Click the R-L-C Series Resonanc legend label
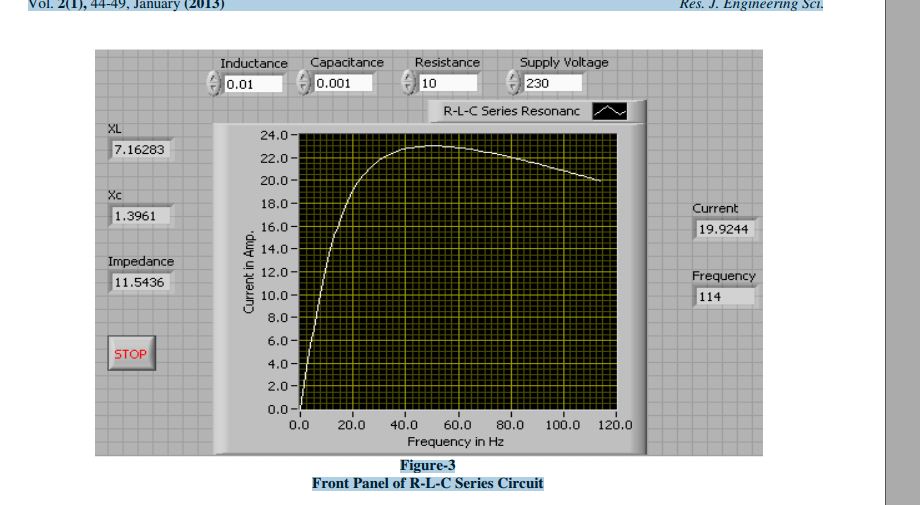920x505 pixels. coord(511,111)
